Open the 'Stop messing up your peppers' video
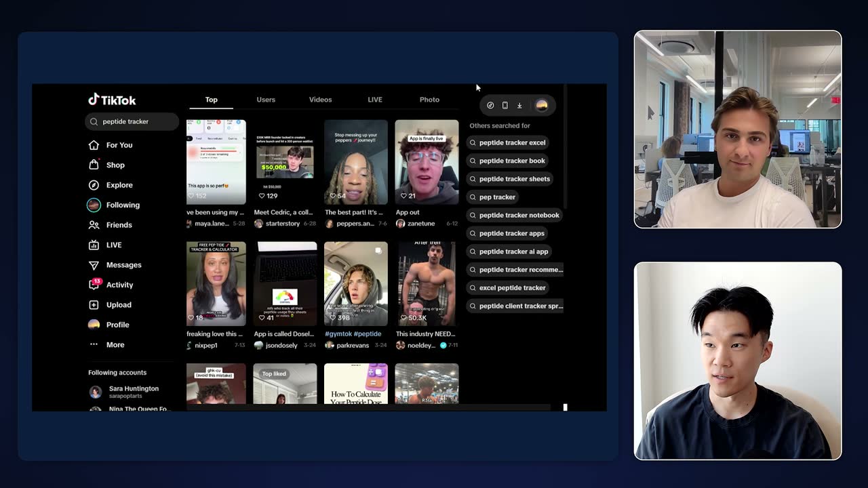 356,162
